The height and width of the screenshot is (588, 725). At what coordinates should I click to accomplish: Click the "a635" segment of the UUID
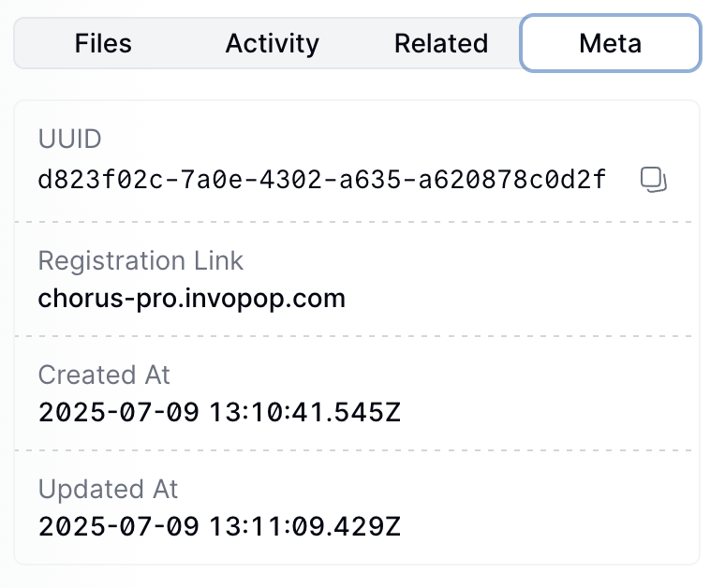[x=370, y=180]
